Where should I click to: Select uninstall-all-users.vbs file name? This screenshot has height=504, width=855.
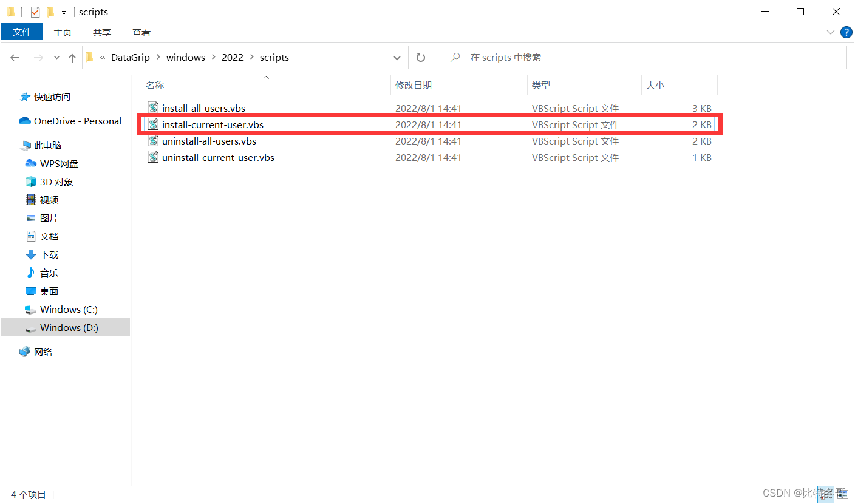[x=209, y=141]
